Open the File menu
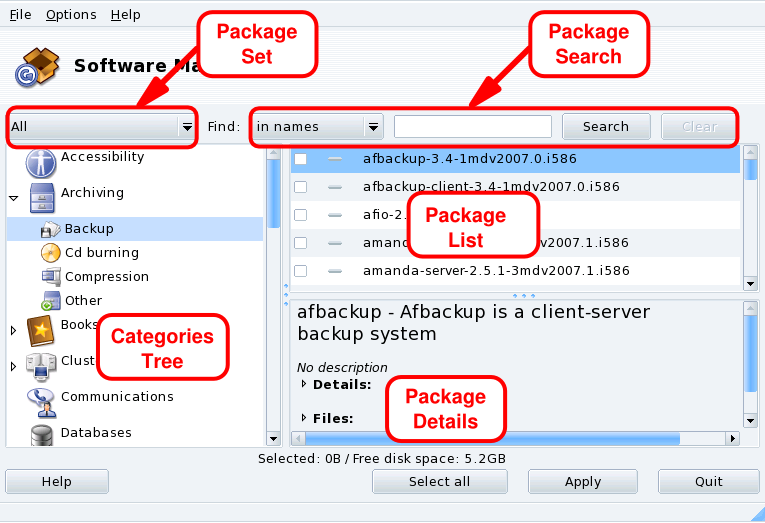 point(20,15)
